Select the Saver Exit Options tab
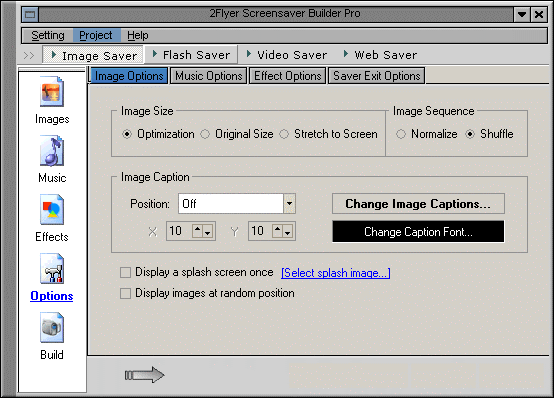The width and height of the screenshot is (554, 398). 377,76
